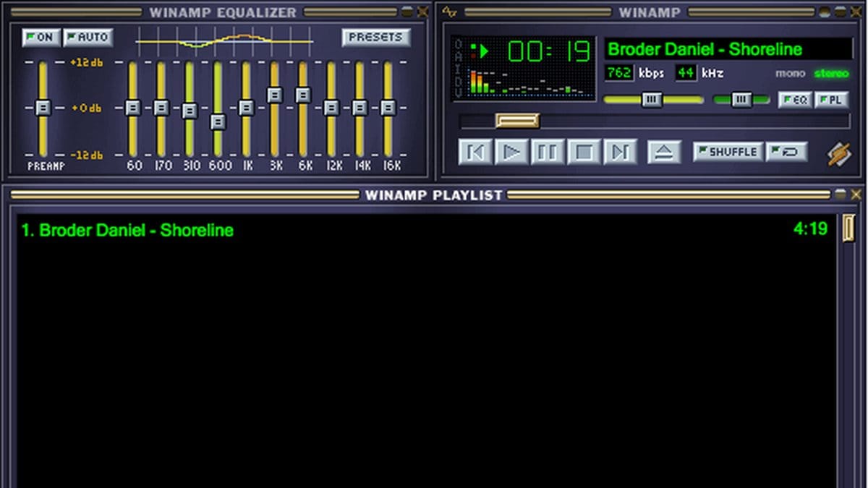Click the 6K band slider handle
The width and height of the screenshot is (868, 488).
coord(303,95)
